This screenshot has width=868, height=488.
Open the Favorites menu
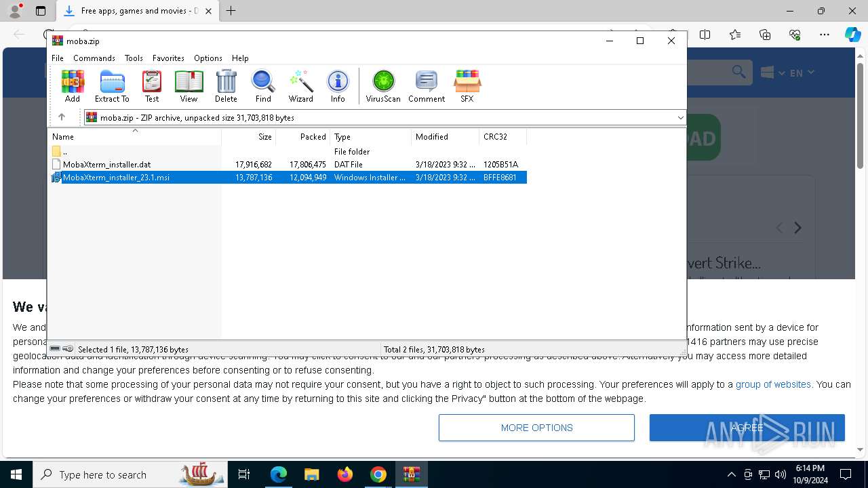[x=168, y=58]
